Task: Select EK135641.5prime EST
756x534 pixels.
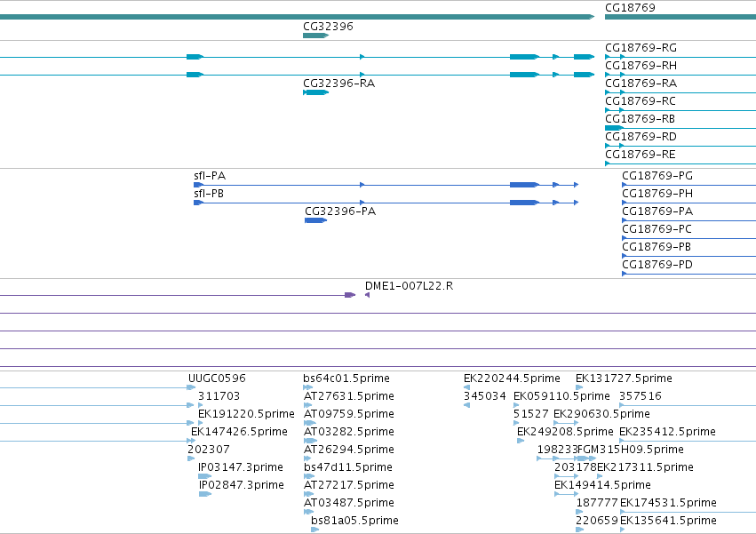Action: [623, 530]
